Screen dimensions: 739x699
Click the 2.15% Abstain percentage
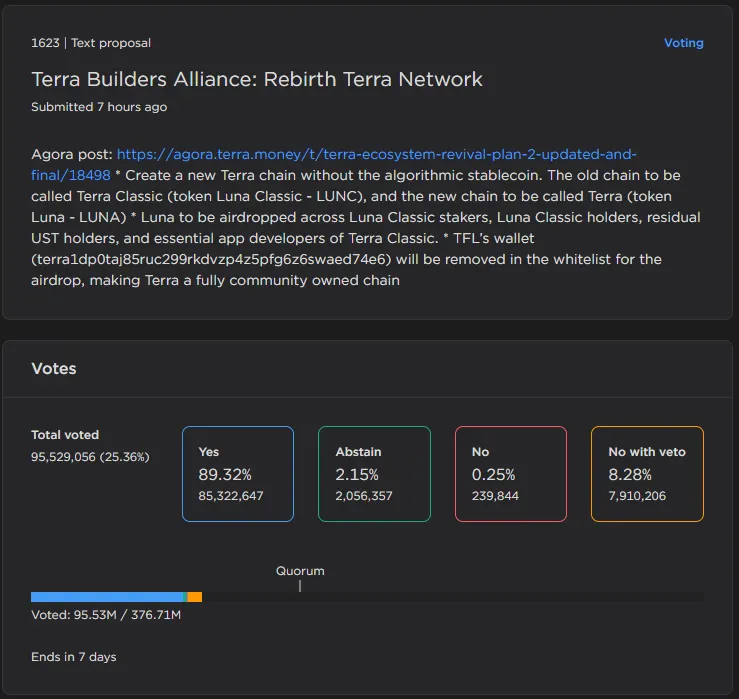tap(357, 475)
